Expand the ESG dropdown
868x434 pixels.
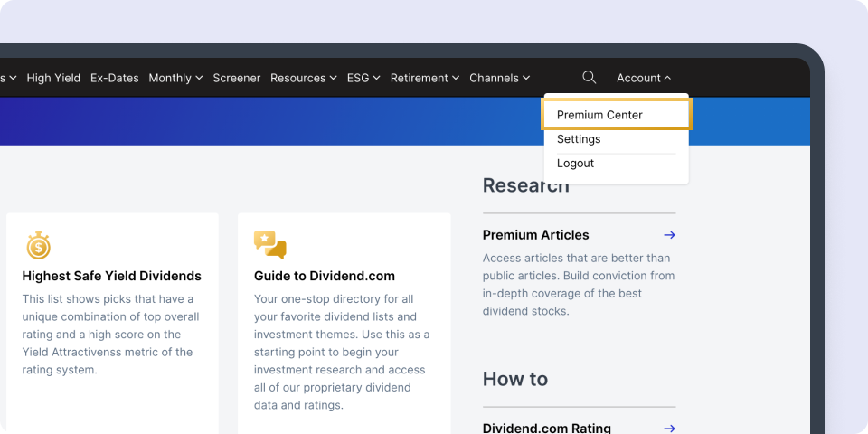(363, 78)
